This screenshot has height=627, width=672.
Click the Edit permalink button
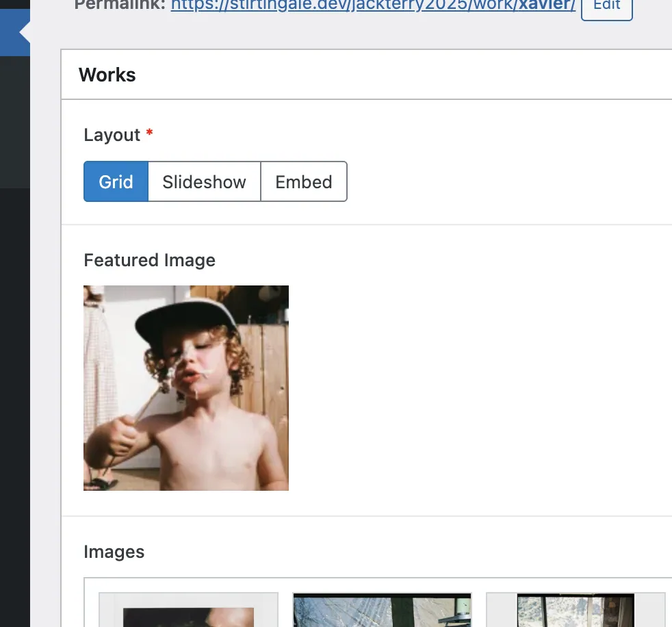(x=606, y=6)
